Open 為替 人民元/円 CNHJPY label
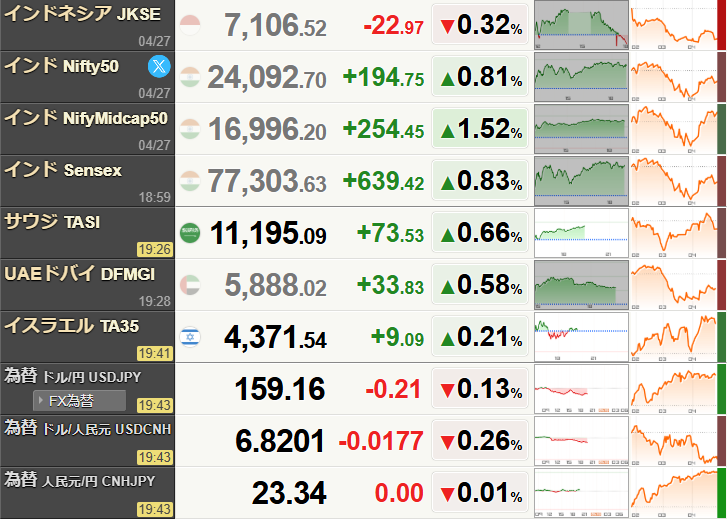727x519 pixels. pos(79,480)
